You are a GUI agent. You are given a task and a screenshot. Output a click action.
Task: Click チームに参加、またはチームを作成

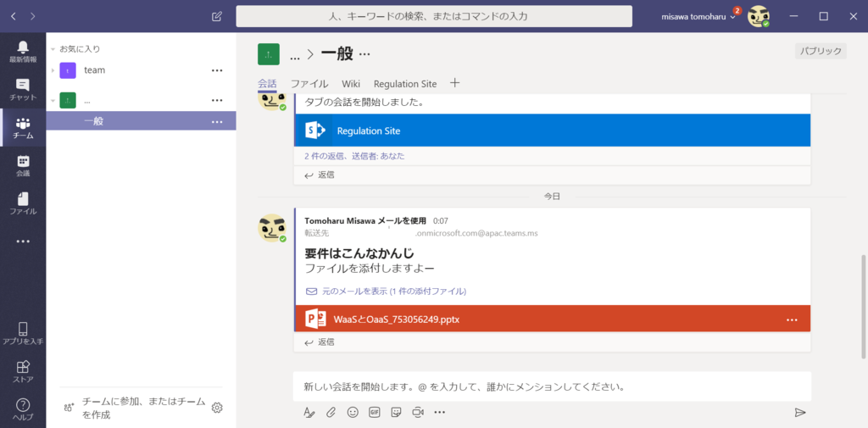[143, 408]
